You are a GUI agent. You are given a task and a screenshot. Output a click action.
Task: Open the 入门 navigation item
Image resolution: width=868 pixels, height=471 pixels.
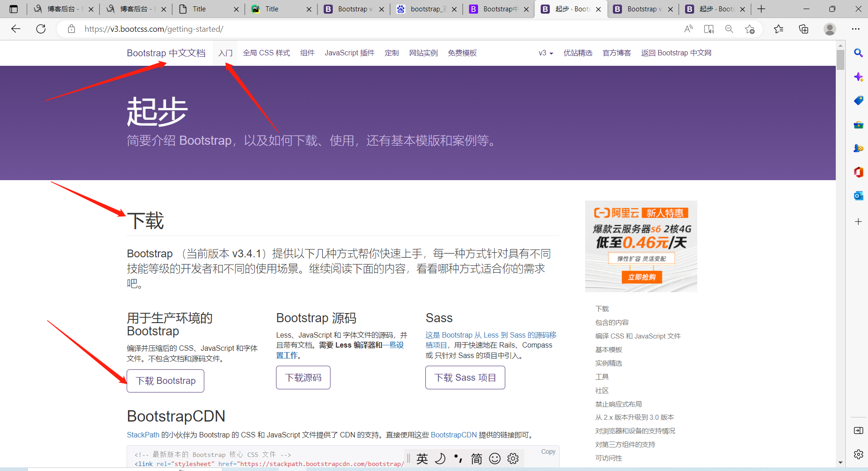[225, 53]
